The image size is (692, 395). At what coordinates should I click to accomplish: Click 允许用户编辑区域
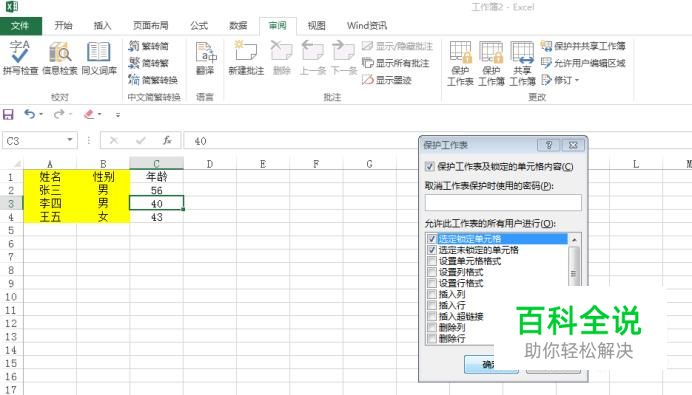pos(583,63)
